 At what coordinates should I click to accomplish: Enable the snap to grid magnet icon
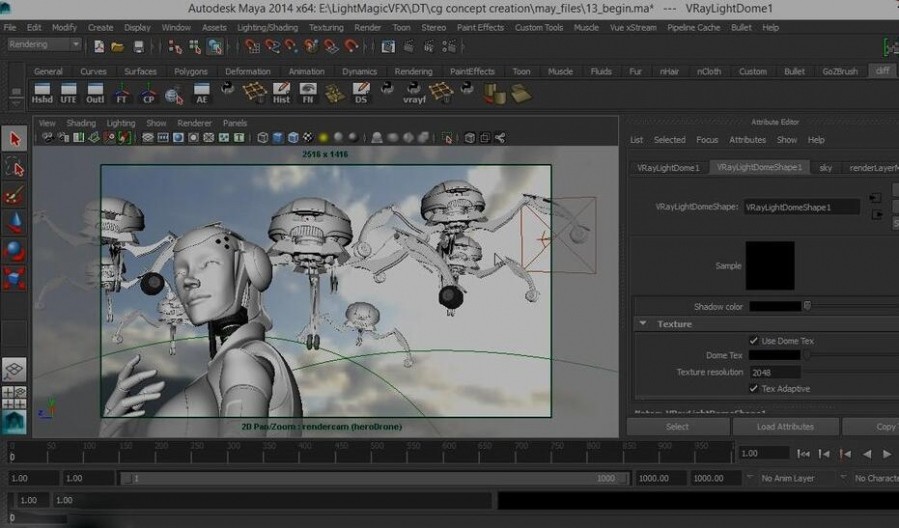tap(252, 46)
